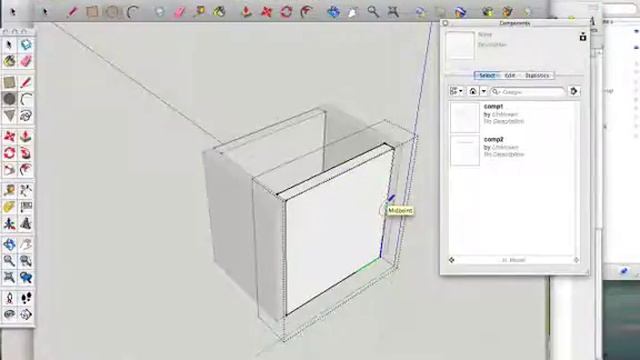
Task: Select the Line pencil in the side palette
Action: pyautogui.click(x=26, y=82)
